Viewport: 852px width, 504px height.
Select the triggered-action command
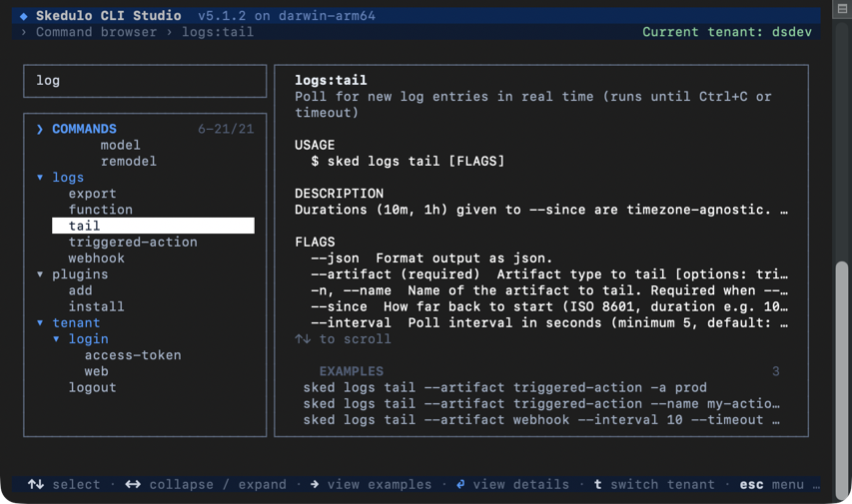[x=133, y=243]
